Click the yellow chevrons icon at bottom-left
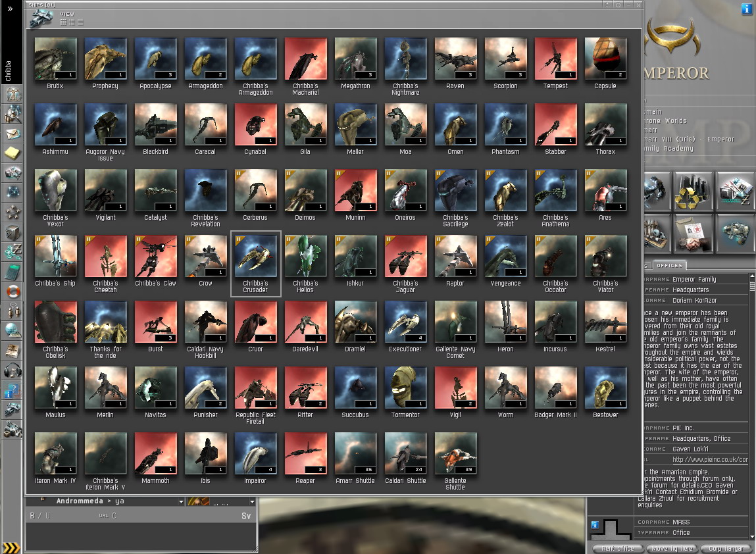This screenshot has width=756, height=554. pyautogui.click(x=11, y=547)
